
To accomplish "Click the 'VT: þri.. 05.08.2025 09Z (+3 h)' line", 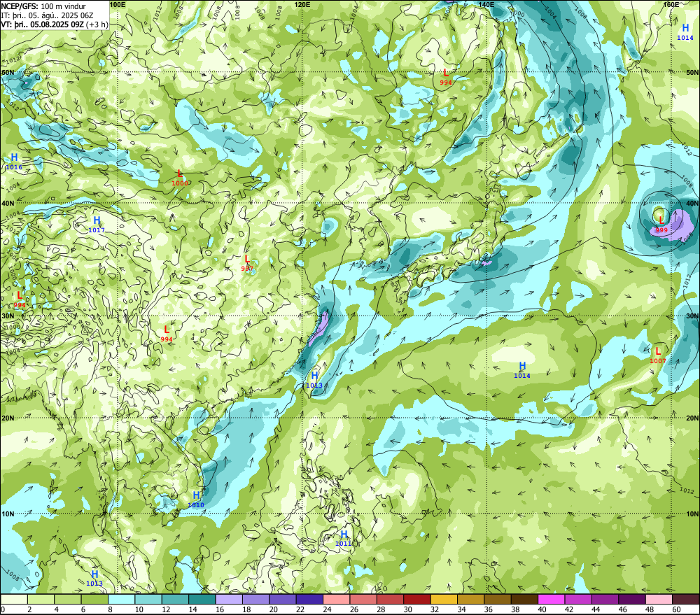I will click(55, 24).
